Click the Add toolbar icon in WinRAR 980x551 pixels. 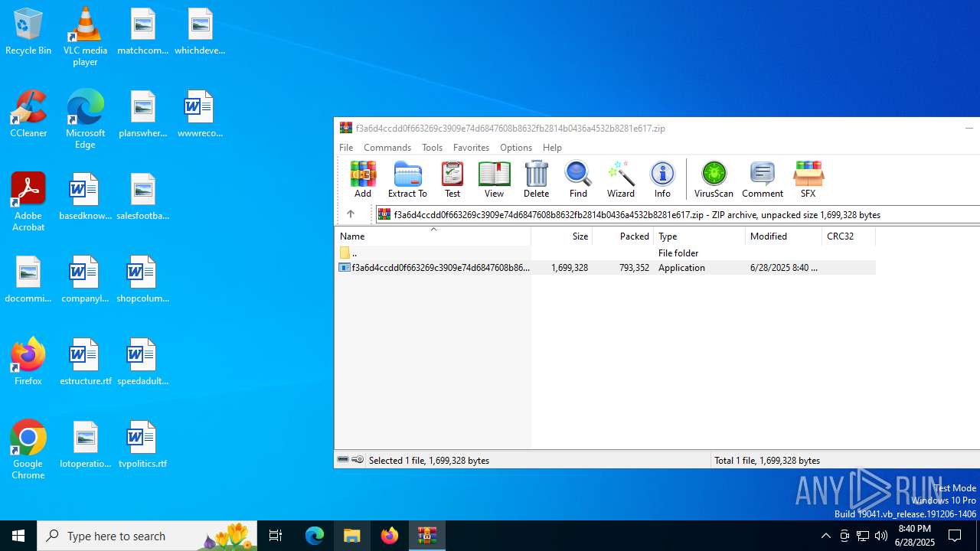[x=363, y=180]
